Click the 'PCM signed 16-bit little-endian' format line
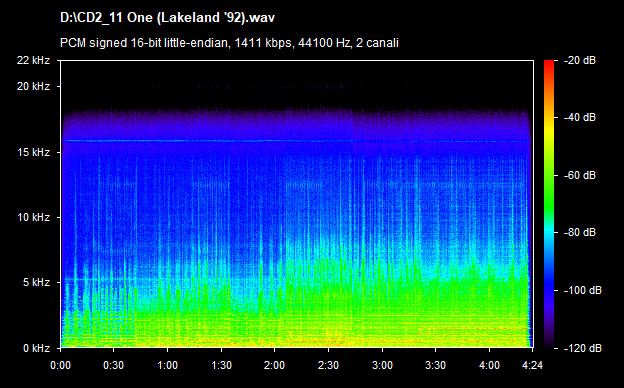The image size is (624, 388). coord(229,43)
